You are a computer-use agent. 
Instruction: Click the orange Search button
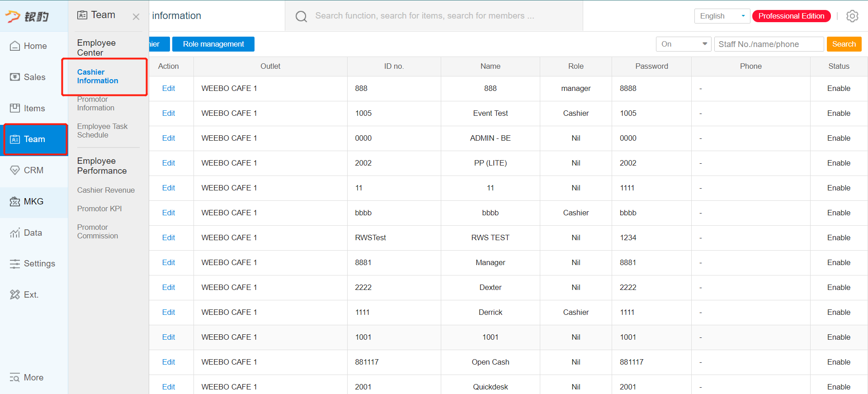[x=844, y=44]
